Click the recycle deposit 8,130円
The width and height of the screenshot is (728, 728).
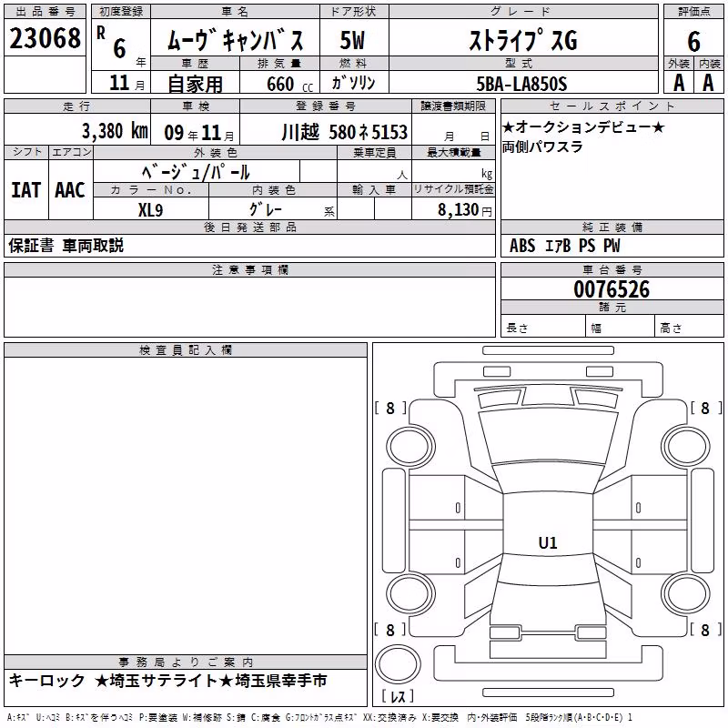pyautogui.click(x=465, y=210)
